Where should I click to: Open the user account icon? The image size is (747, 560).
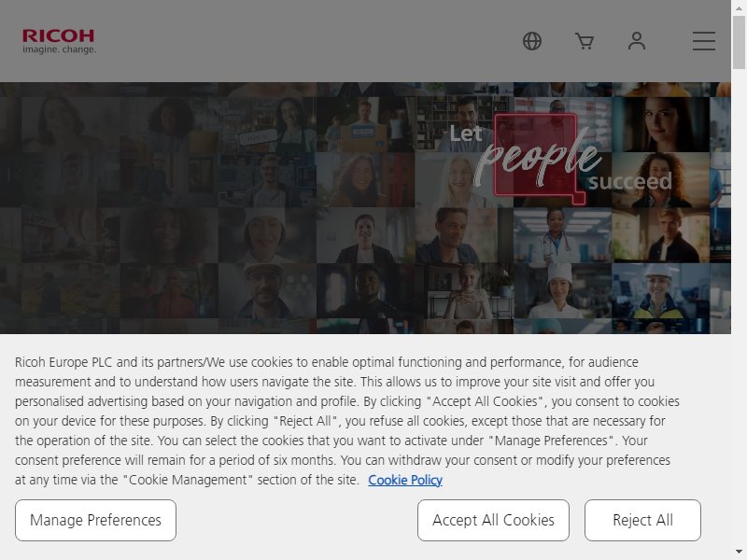(x=637, y=41)
